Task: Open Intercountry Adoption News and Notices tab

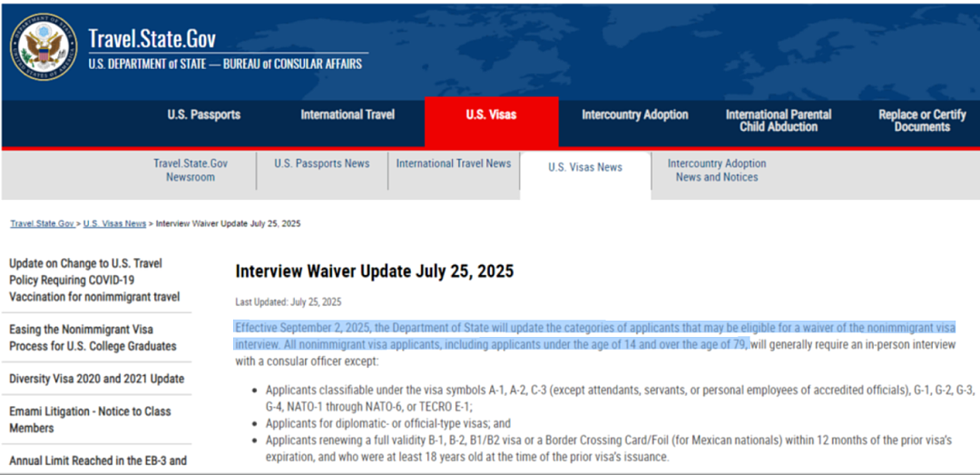Action: tap(717, 170)
